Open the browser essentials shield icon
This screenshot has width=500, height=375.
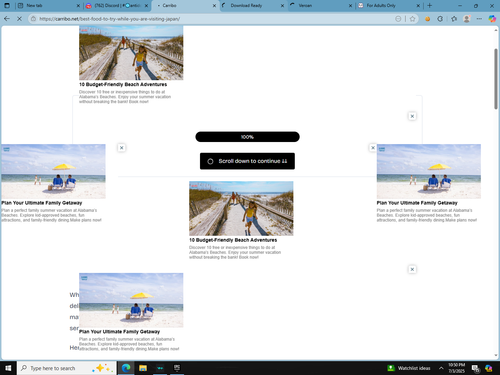440,19
